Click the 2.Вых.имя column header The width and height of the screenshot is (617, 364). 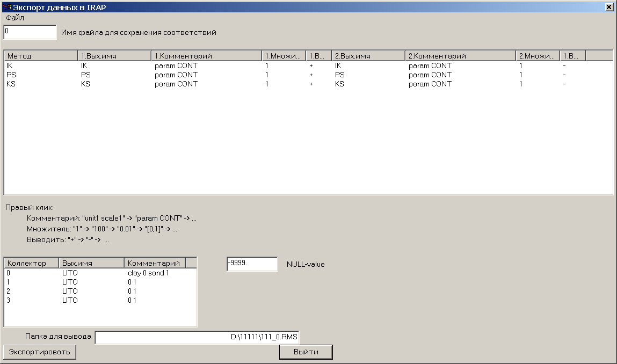[368, 56]
